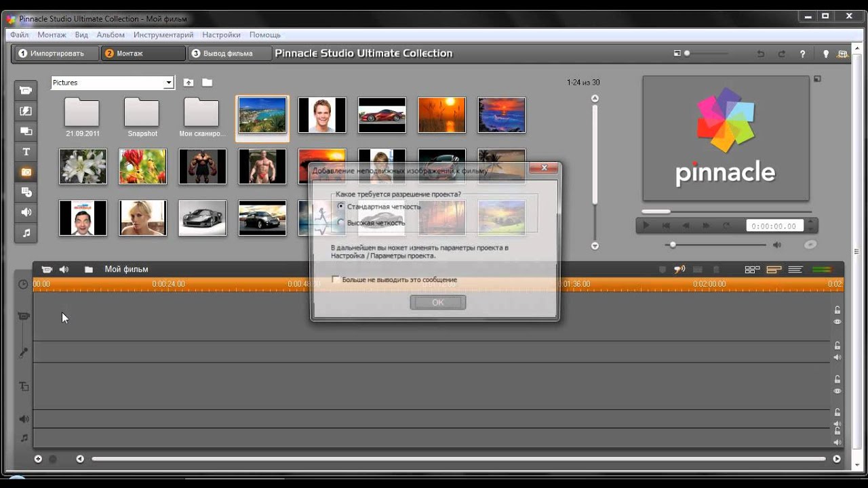
Task: Toggle lock on the video track
Action: coord(837,310)
